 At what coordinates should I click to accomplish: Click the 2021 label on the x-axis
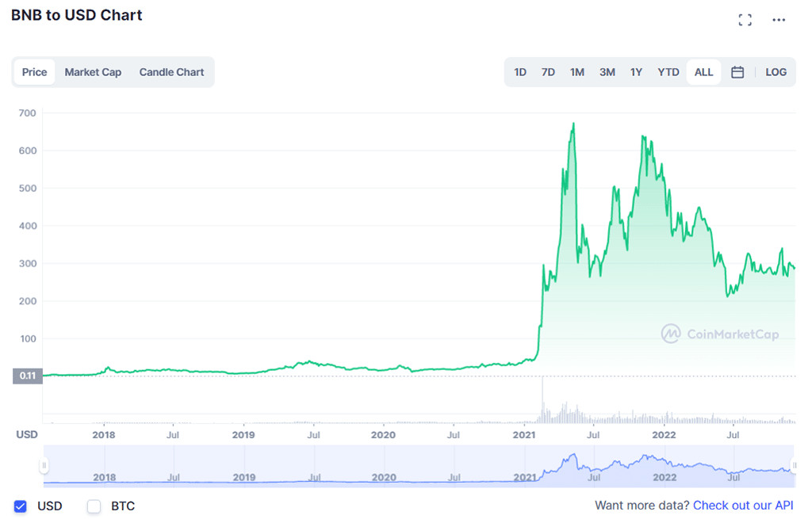[524, 435]
